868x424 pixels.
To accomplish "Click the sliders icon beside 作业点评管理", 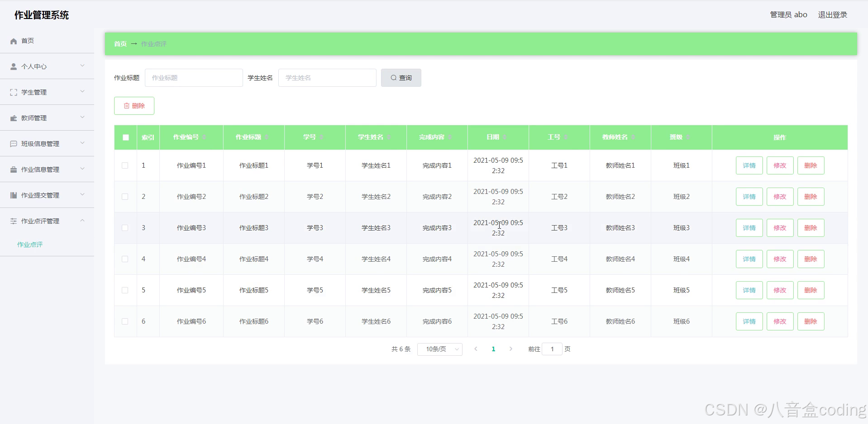I will [14, 221].
